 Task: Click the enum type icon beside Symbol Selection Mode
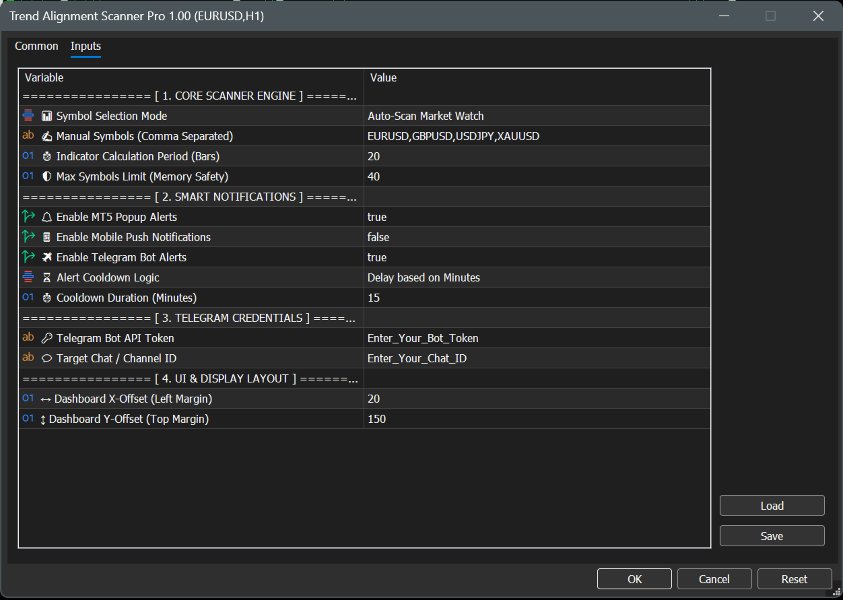pyautogui.click(x=28, y=116)
